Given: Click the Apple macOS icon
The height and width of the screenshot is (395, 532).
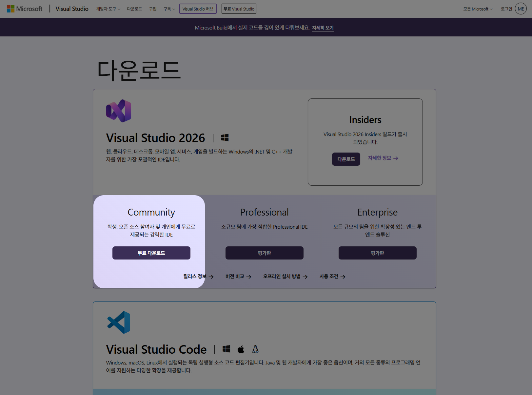Looking at the screenshot, I should [241, 349].
